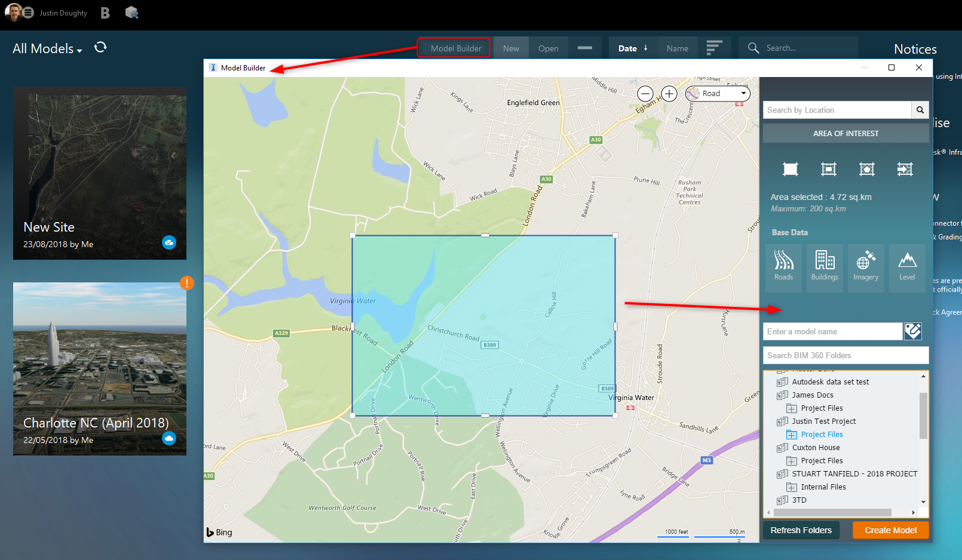Click the Justin Doughty user name
This screenshot has width=962, height=560.
click(x=63, y=13)
